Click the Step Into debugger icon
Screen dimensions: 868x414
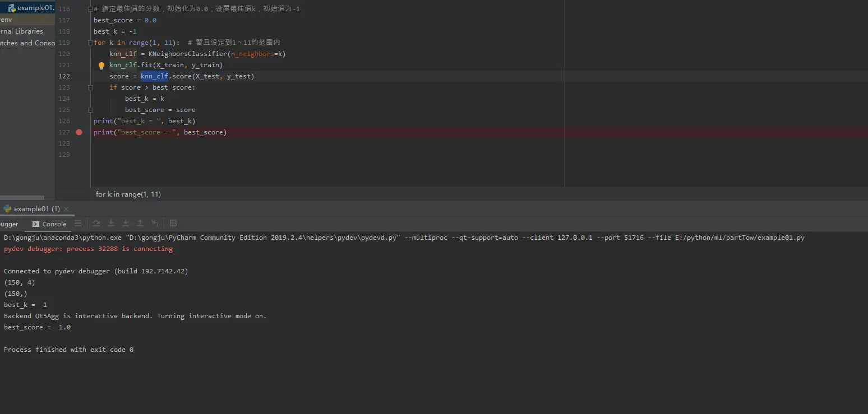[x=111, y=224]
